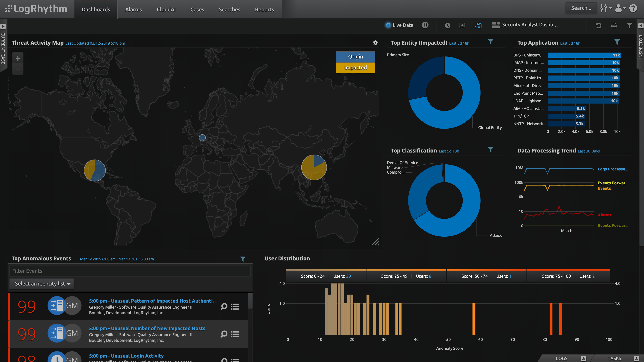This screenshot has height=362, width=644.
Task: Click the save dashboard layout icon
Action: [x=478, y=25]
